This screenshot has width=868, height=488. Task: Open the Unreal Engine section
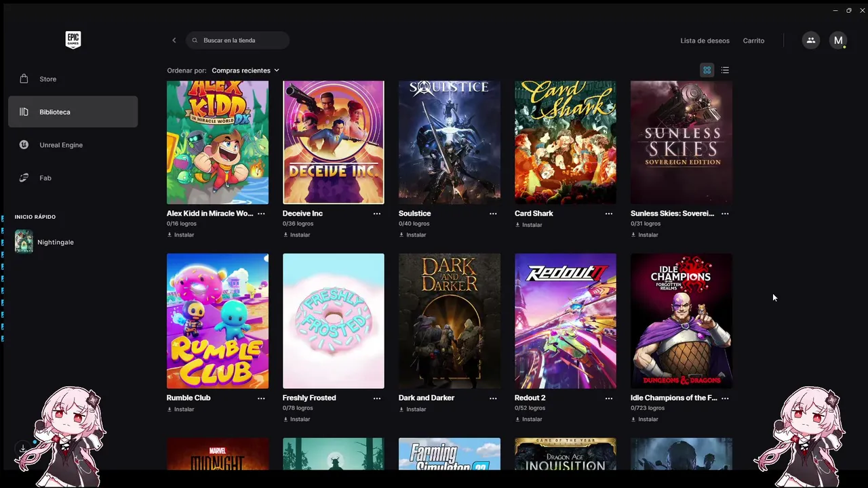[x=73, y=145]
